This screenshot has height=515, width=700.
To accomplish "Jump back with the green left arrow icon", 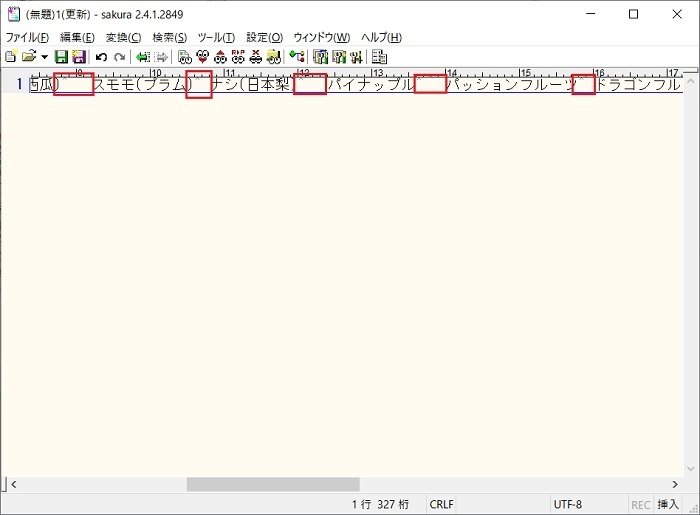I will click(x=143, y=57).
